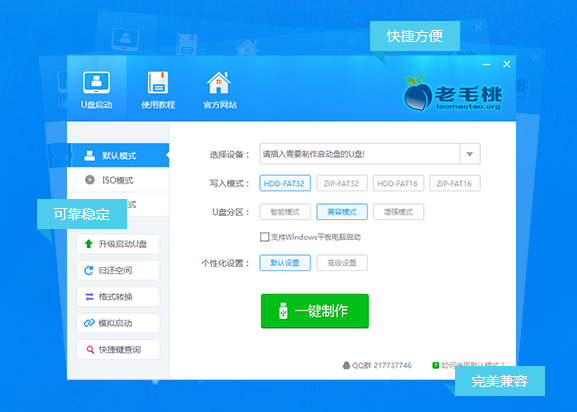Image resolution: width=577 pixels, height=412 pixels.
Task: Click the green upgrade arrow icon
Action: point(88,244)
